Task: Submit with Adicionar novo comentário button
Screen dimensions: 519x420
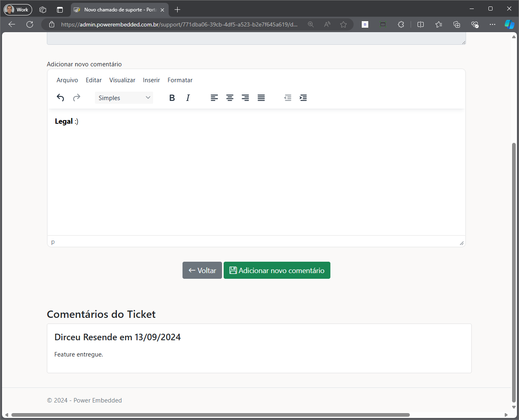Action: (x=277, y=270)
